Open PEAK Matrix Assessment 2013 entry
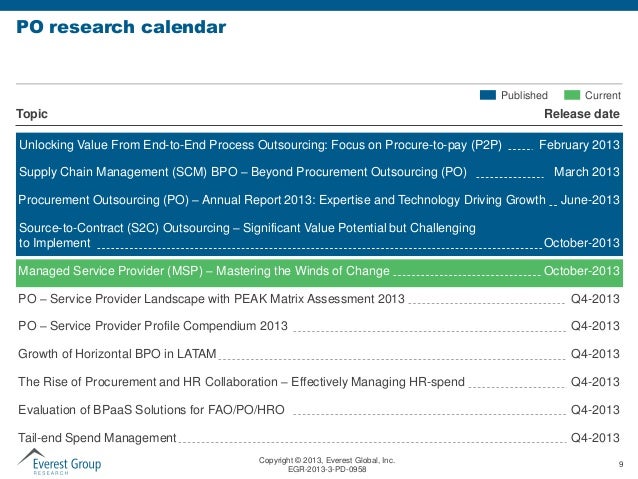Screen dimensions: 638x479 click(319, 299)
